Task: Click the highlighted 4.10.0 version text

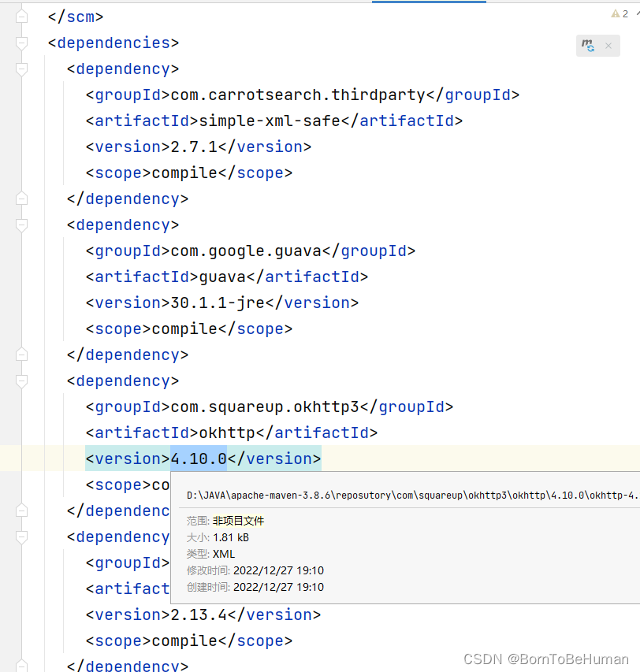Action: tap(199, 459)
